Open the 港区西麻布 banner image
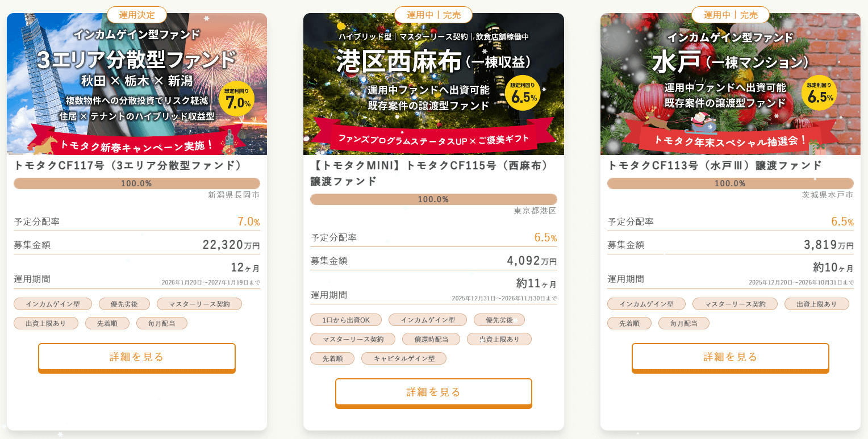 click(433, 84)
